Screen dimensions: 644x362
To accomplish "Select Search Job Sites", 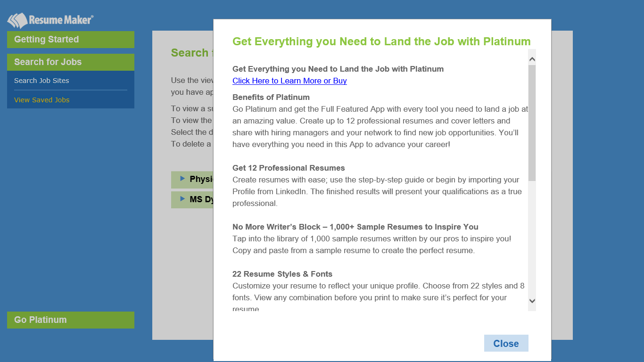I will [x=41, y=81].
